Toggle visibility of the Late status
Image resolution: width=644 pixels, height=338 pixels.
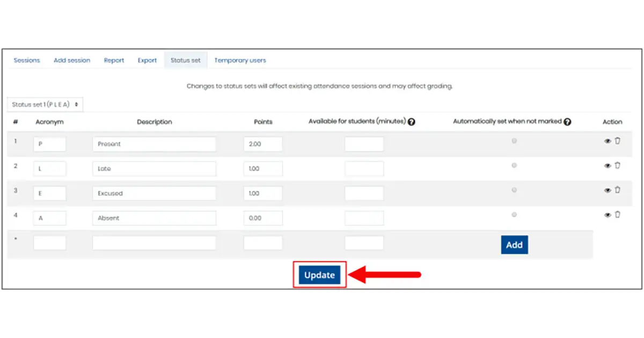click(607, 165)
